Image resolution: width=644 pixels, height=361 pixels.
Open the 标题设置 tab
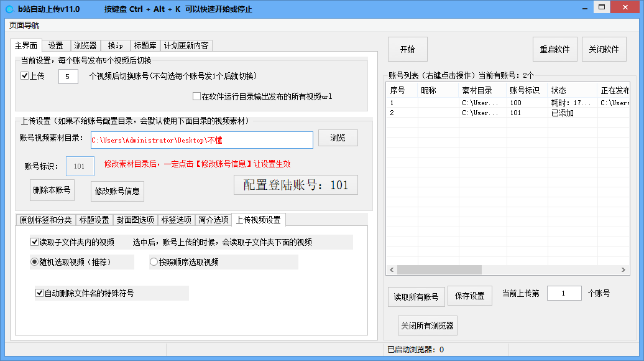94,220
